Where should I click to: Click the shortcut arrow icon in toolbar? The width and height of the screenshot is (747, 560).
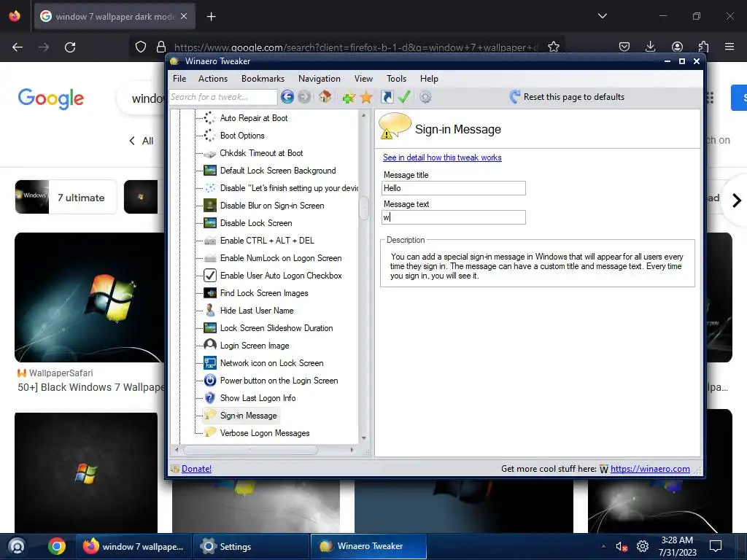coord(387,97)
